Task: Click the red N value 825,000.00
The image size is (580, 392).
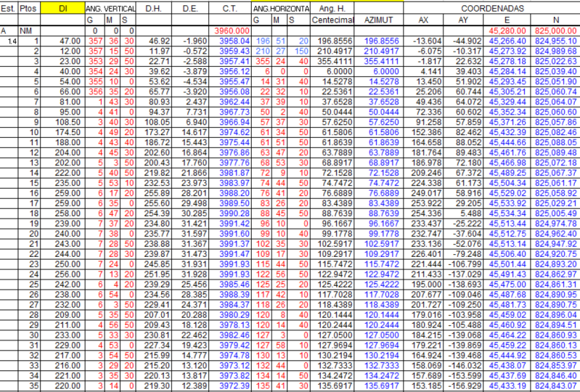Action: [x=556, y=30]
